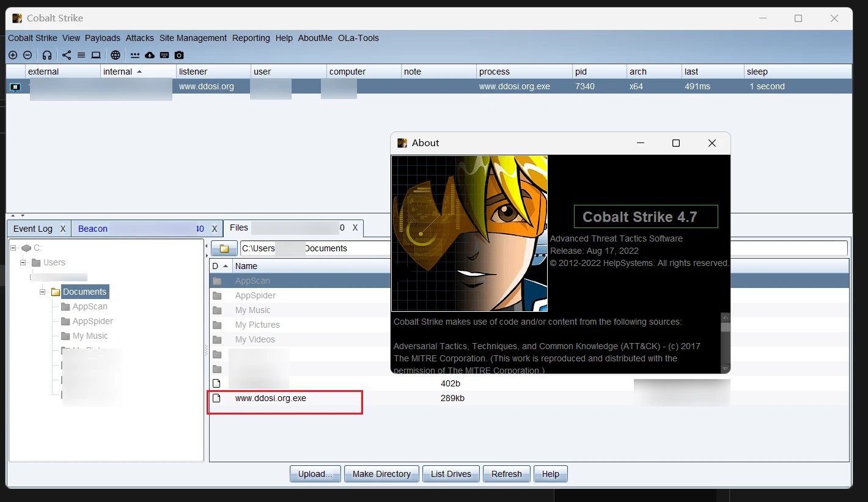This screenshot has width=868, height=502.
Task: Click the sleep column header
Action: (798, 72)
